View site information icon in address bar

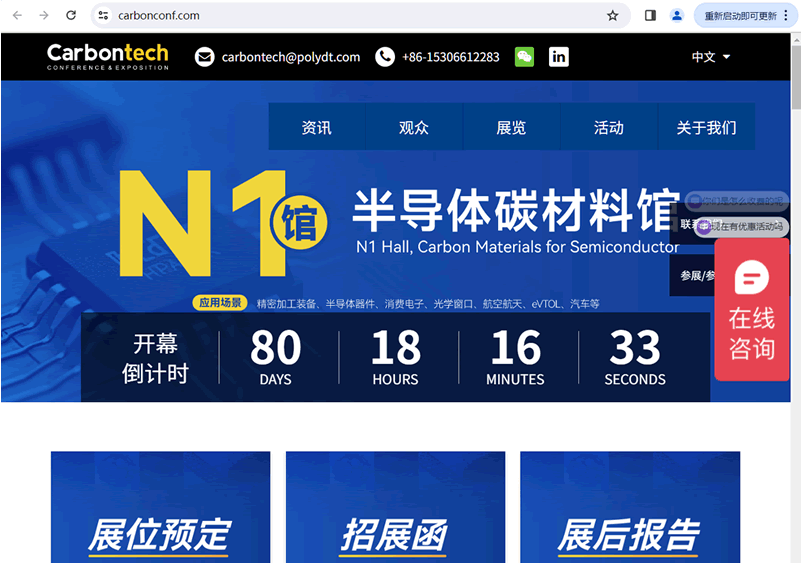104,15
